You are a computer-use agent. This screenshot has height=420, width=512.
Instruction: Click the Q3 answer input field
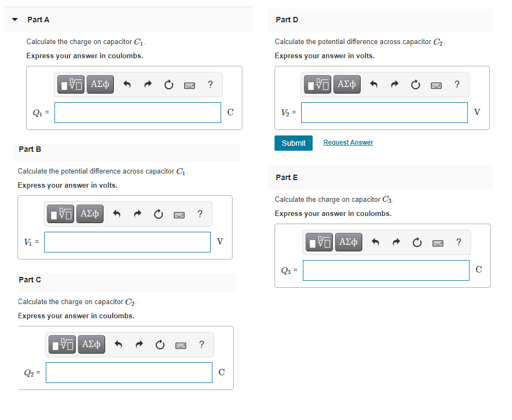tap(386, 270)
